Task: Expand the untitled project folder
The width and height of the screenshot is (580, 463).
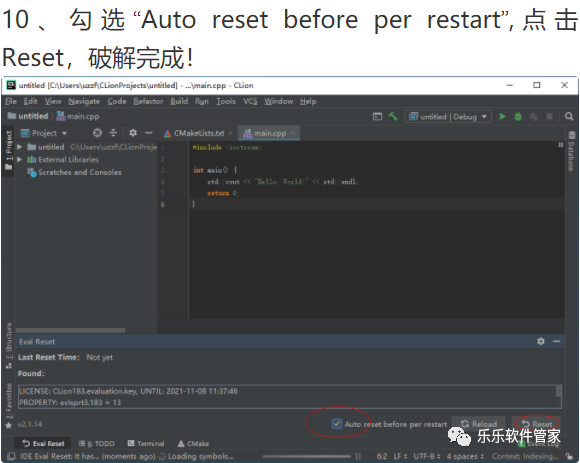Action: (x=19, y=147)
